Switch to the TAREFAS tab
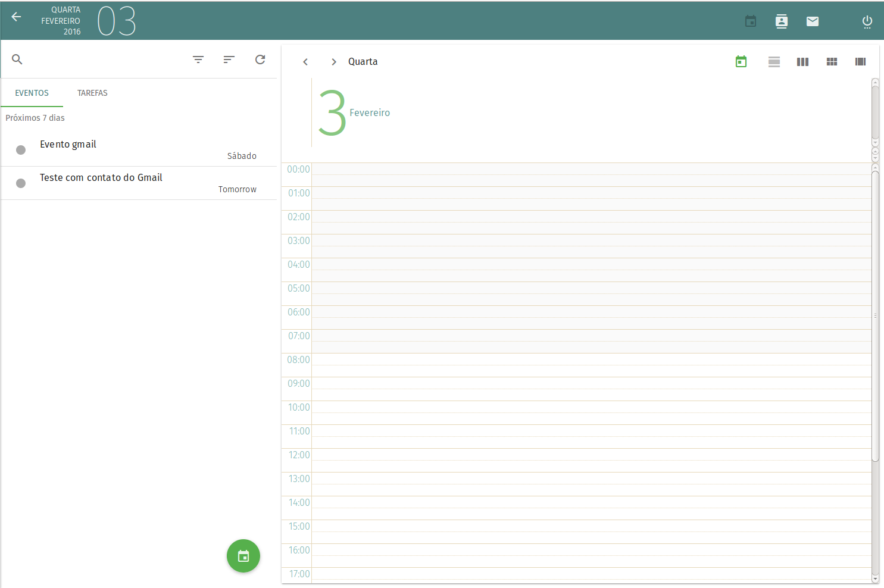The width and height of the screenshot is (884, 588). 92,93
